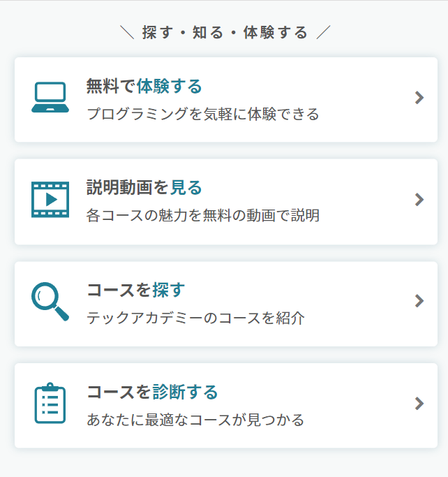Click subtitle テックアカデミーのコースを紹介

[195, 318]
